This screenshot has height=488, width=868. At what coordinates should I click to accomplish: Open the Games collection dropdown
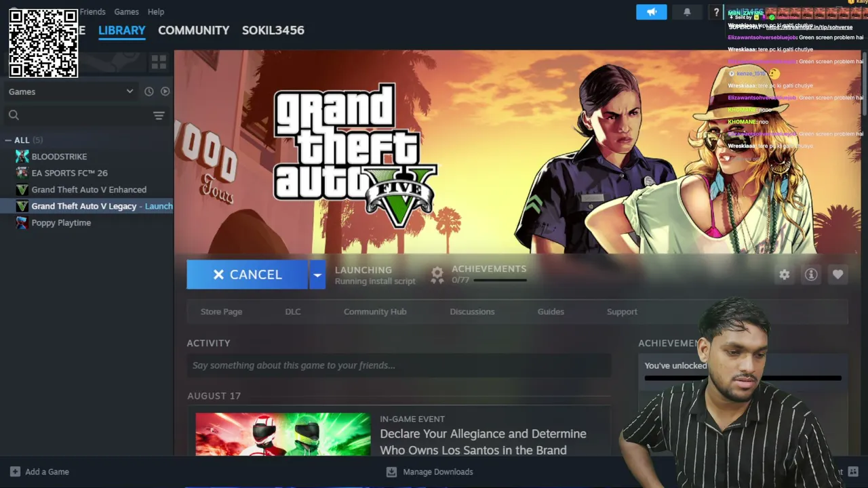click(71, 91)
